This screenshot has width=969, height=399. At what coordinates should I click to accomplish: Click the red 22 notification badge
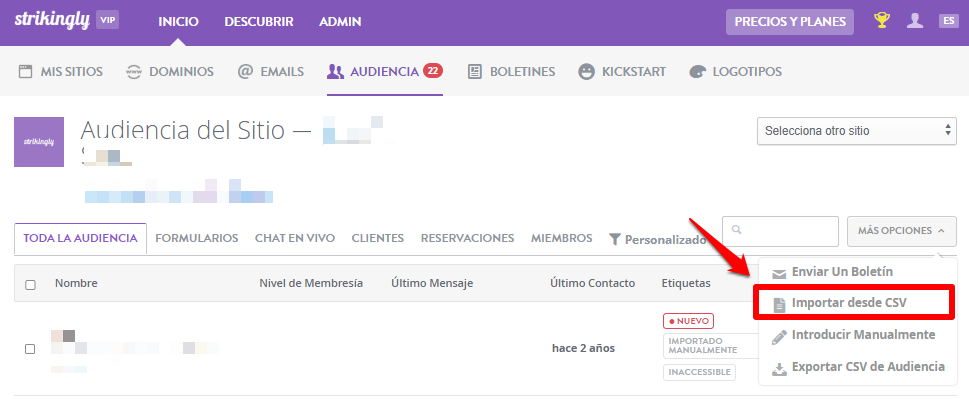pos(433,71)
